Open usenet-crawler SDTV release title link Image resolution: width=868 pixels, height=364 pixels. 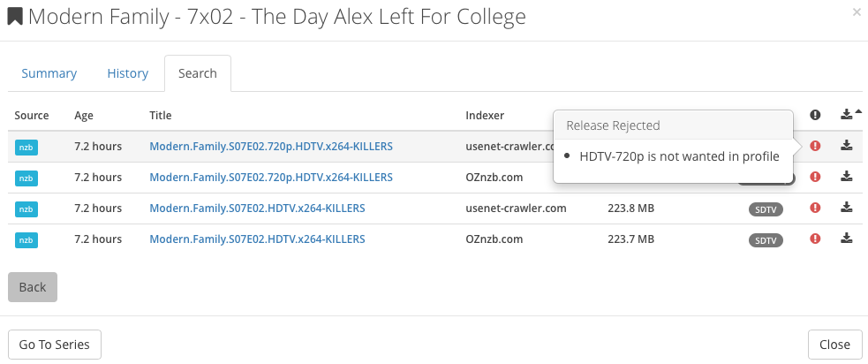pyautogui.click(x=257, y=208)
